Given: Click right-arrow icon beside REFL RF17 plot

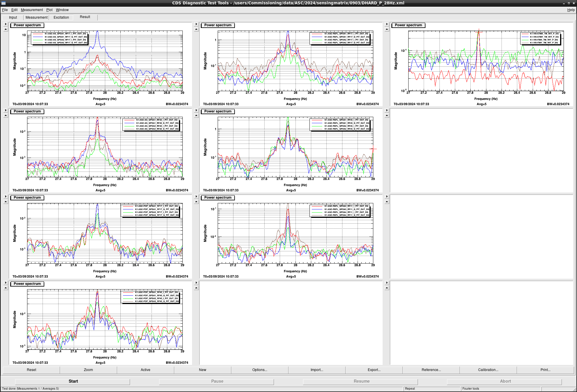Looking at the screenshot, I should (196, 24).
